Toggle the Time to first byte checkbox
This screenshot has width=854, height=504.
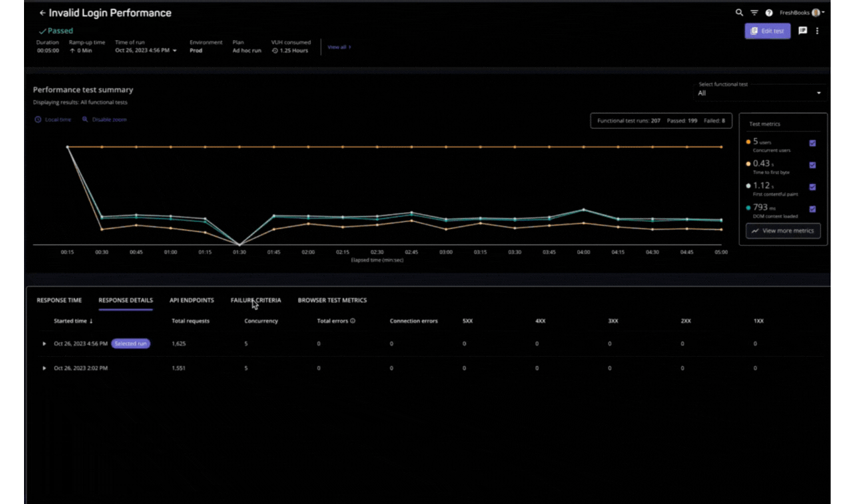click(813, 165)
